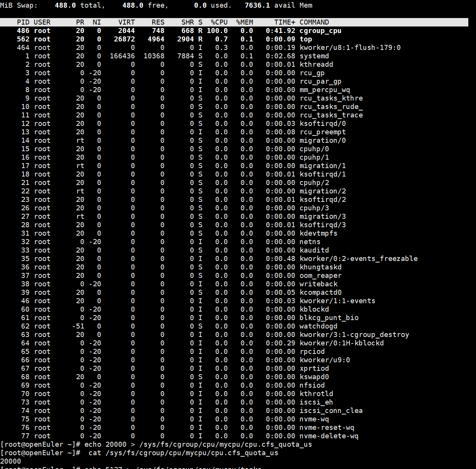The image size is (476, 469).
Task: Click the COMMAND column header
Action: 314,22
